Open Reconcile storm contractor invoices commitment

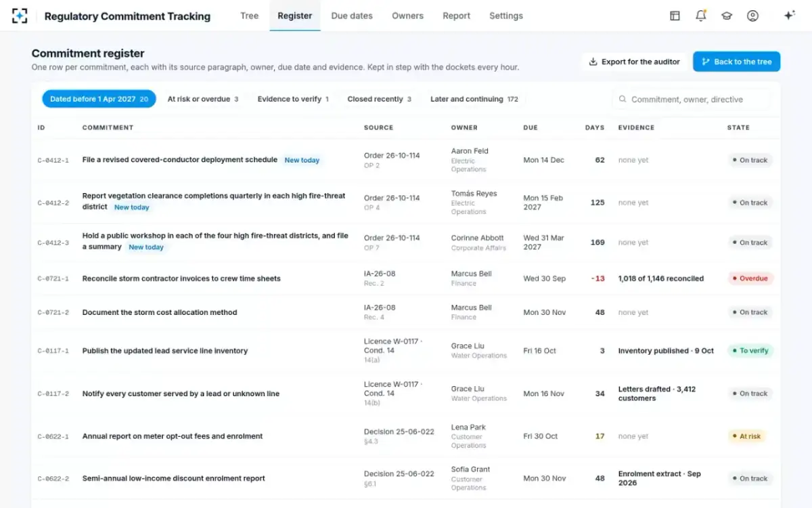(x=181, y=278)
